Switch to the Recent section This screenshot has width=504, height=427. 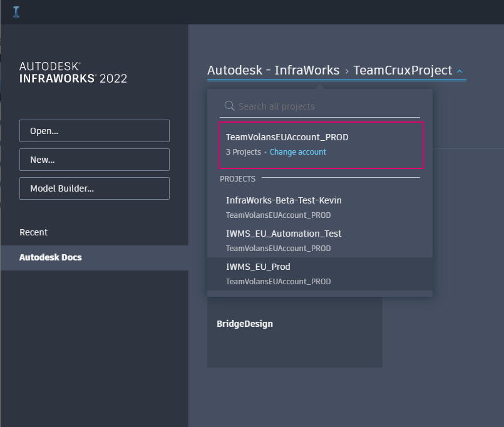33,232
